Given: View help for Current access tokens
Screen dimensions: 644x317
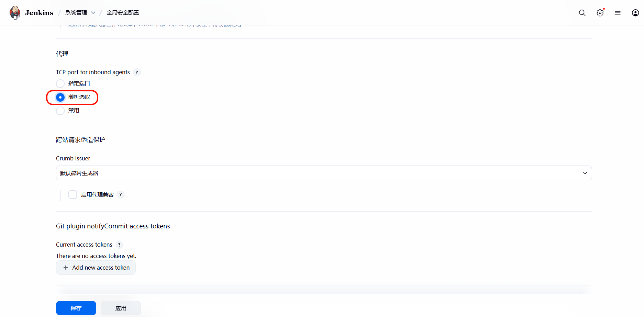Looking at the screenshot, I should click(119, 245).
